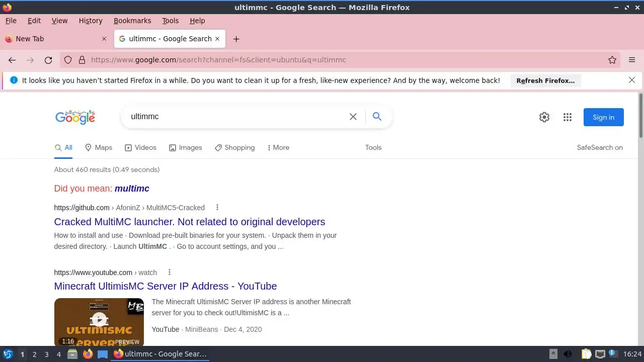644x362 pixels.
Task: Open file manager from taskbar
Action: click(x=72, y=354)
